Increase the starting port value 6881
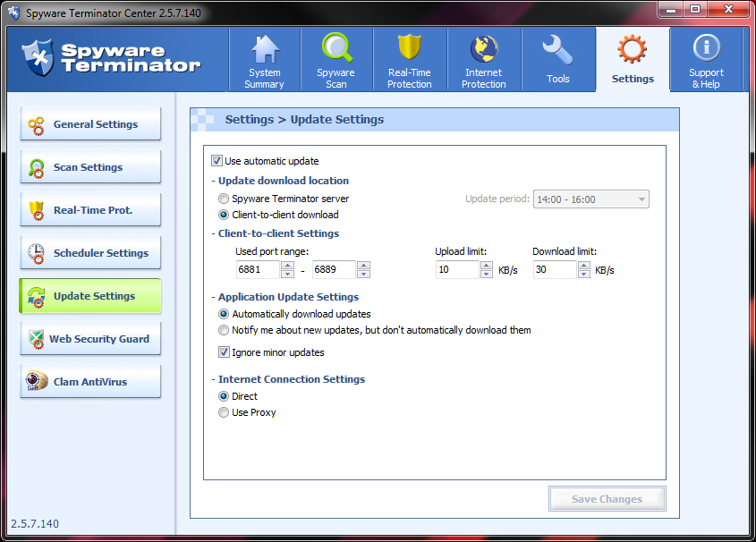The image size is (756, 542). pyautogui.click(x=287, y=266)
